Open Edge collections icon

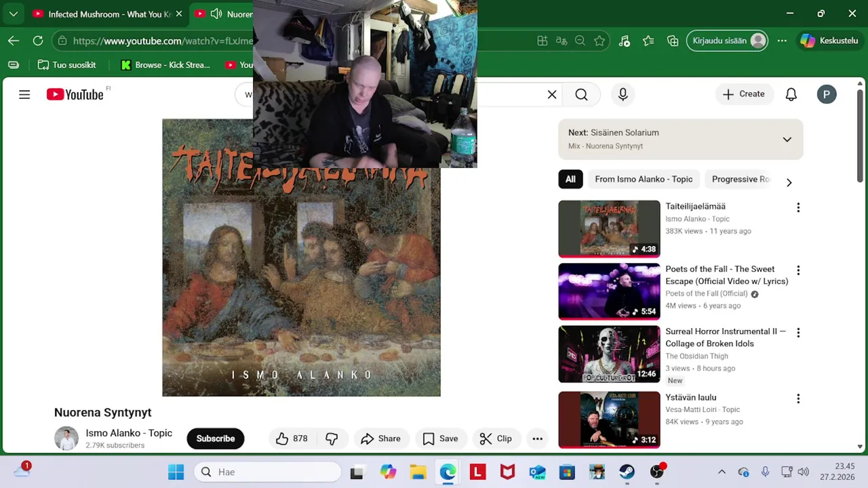coord(673,41)
